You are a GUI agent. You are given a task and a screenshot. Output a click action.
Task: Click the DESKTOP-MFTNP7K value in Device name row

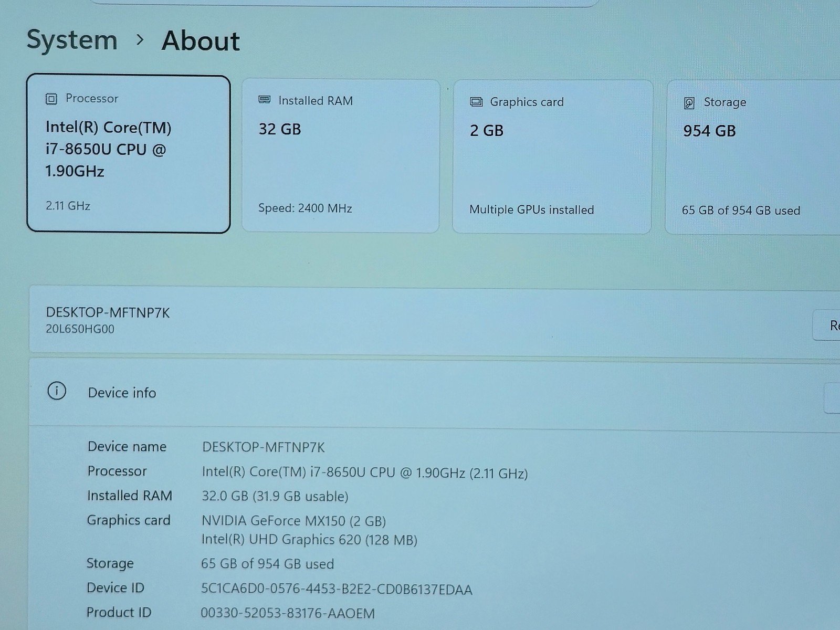264,447
